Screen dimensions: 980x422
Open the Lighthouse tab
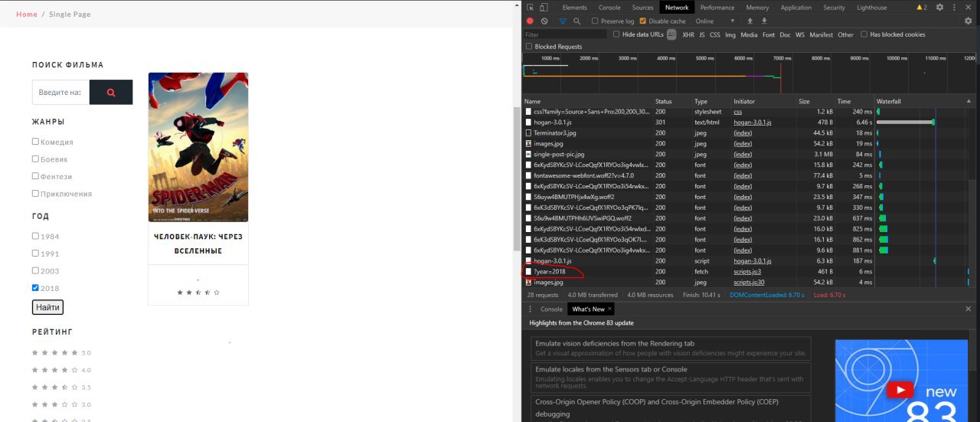[872, 8]
